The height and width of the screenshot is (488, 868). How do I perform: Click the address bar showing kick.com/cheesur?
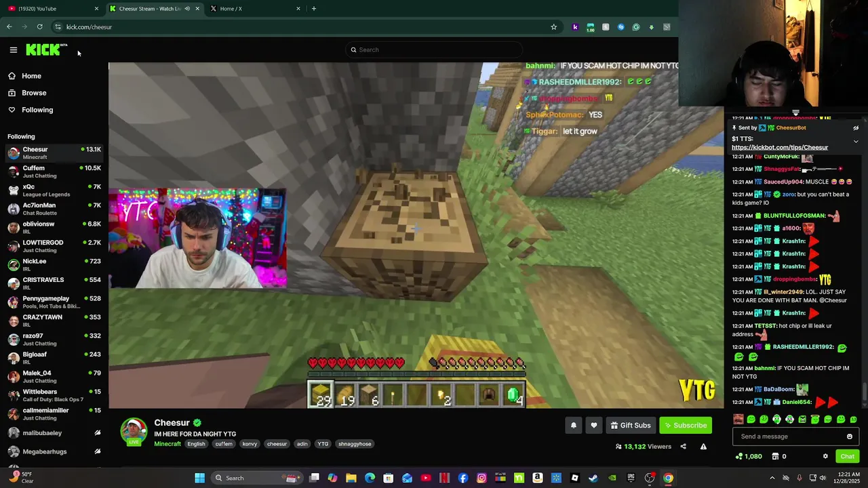(x=305, y=27)
